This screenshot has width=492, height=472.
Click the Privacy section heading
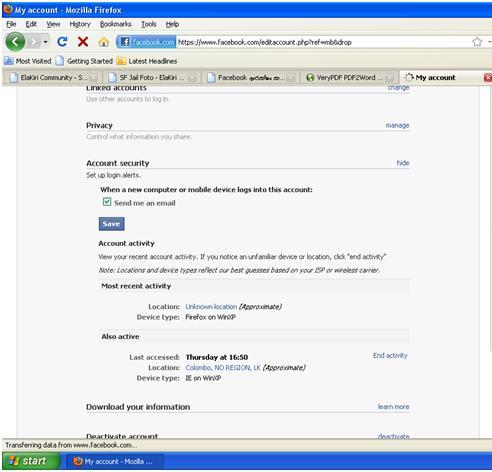click(x=99, y=125)
